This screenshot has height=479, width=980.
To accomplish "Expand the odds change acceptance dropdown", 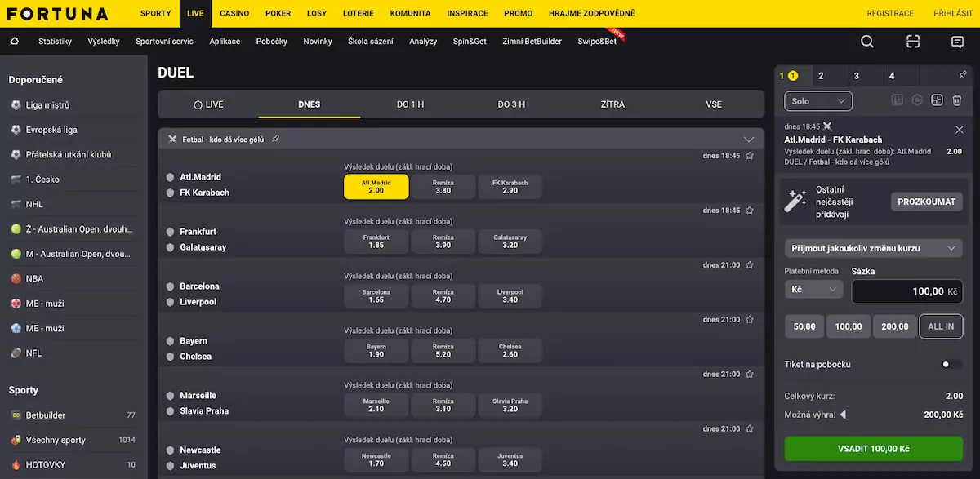I will pyautogui.click(x=873, y=248).
